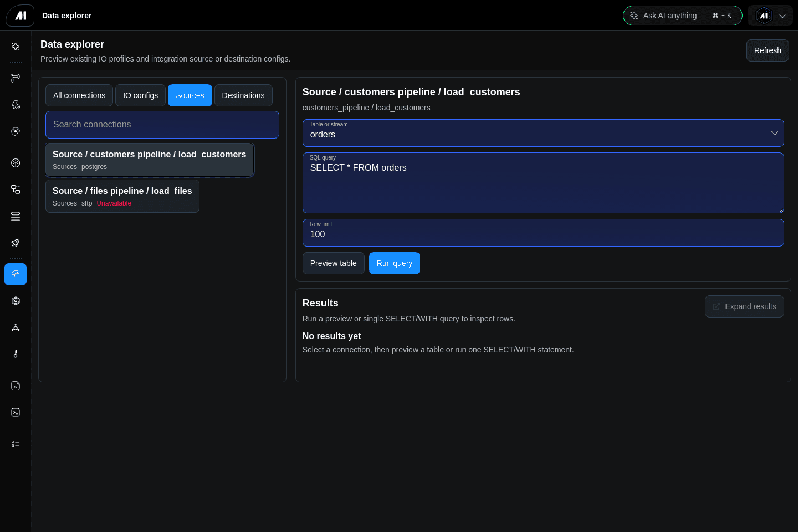Click the app logo in top-left corner

click(20, 16)
